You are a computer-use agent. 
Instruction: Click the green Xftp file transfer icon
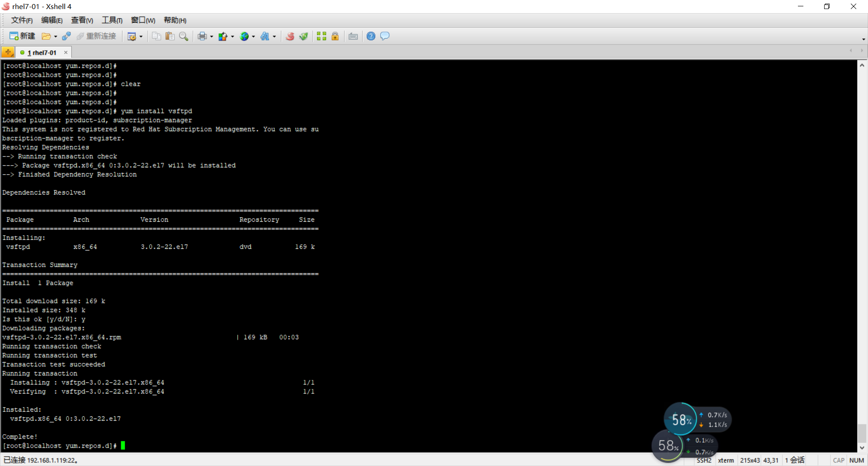click(304, 36)
